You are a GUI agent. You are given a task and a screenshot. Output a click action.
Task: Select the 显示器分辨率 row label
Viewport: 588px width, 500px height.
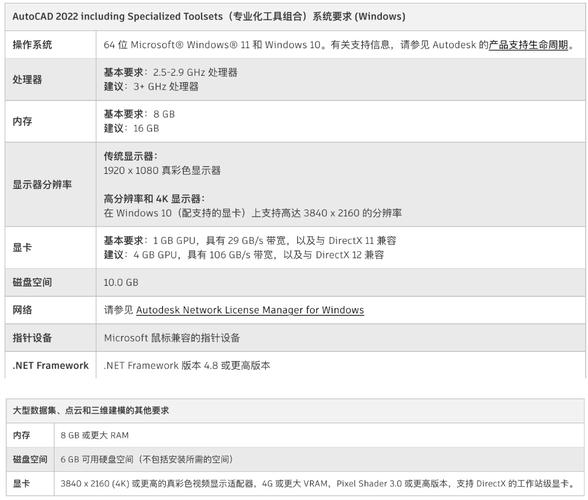(x=42, y=185)
